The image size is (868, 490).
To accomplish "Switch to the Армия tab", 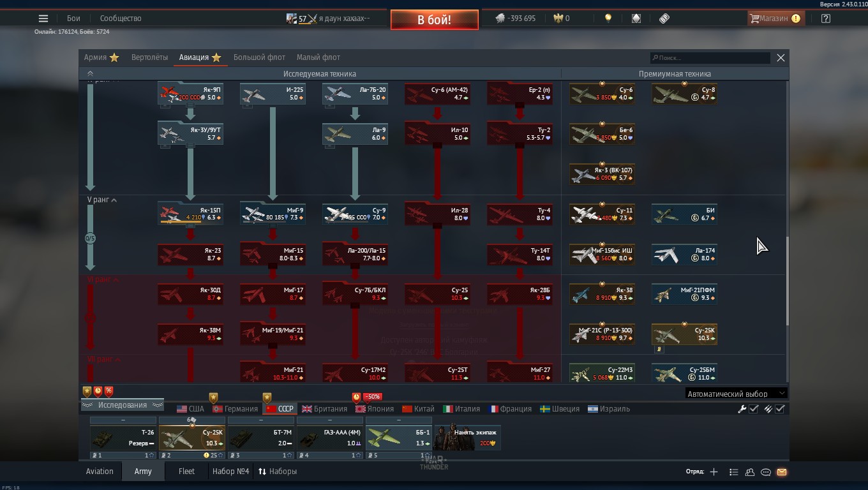I will 101,57.
